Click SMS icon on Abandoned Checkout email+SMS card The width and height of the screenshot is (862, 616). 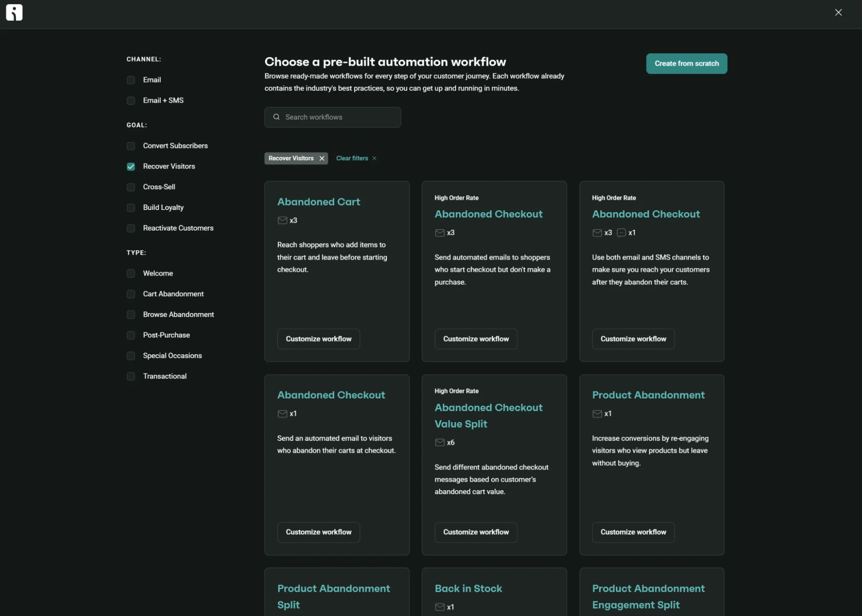click(621, 233)
